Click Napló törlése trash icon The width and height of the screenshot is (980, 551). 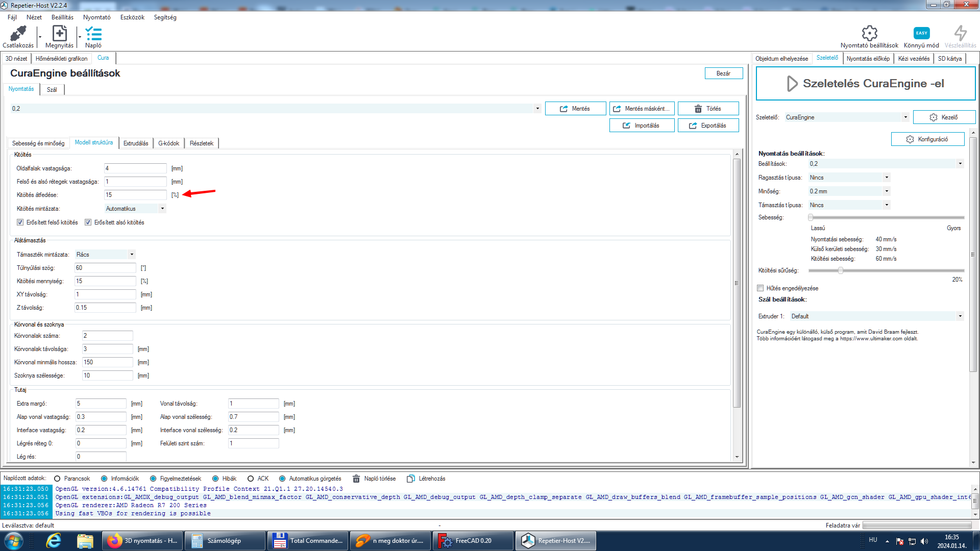pyautogui.click(x=356, y=479)
